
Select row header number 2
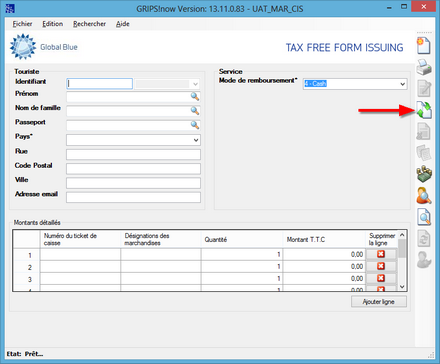27,267
